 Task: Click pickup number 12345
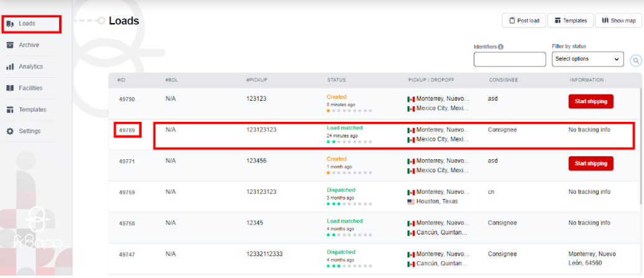click(254, 223)
